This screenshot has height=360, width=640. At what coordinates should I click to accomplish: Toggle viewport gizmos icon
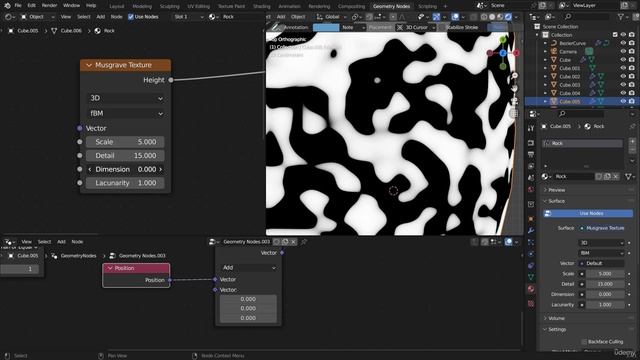[x=436, y=17]
